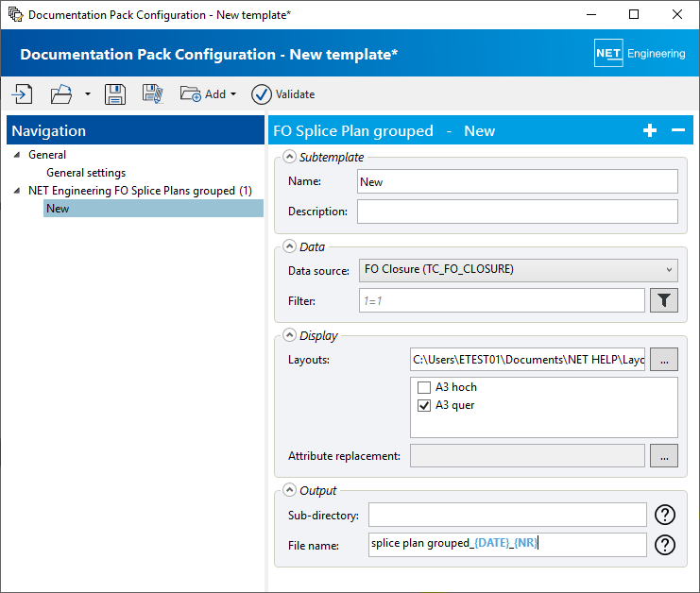Screen dimensions: 700x593
Task: Open the filter editor funnel icon
Action: click(x=663, y=300)
